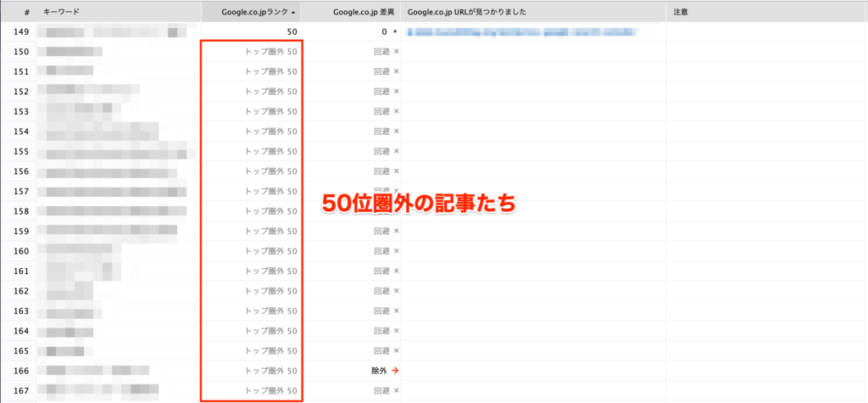
Task: Select row number 158
Action: (x=20, y=212)
